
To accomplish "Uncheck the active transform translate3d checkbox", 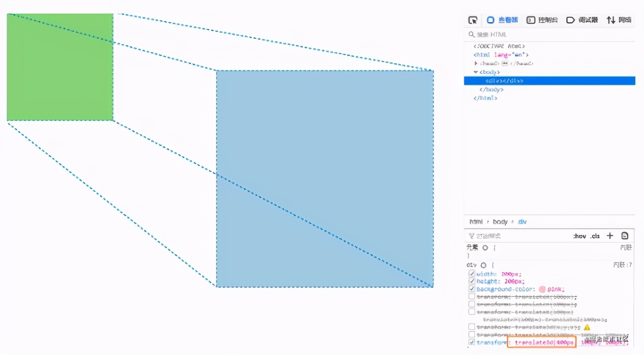I will coord(471,342).
